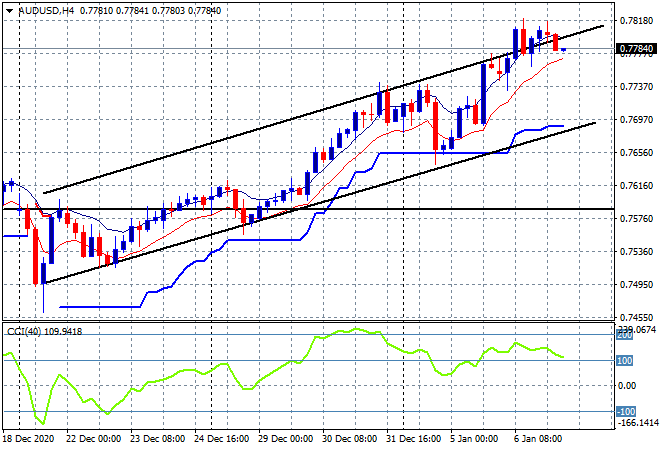Screen dimensions: 660x450
Task: Click the chart menu triangle beside AUDUSD
Action: (9, 11)
